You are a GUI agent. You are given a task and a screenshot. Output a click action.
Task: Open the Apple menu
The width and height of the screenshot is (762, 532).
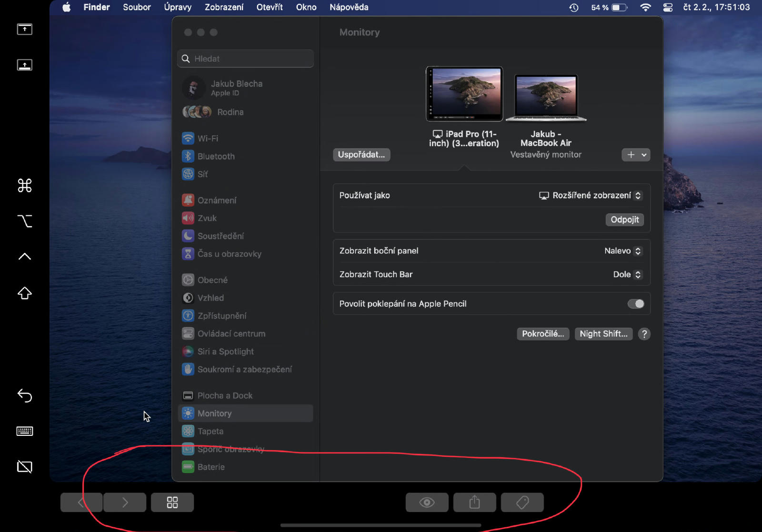pos(67,7)
